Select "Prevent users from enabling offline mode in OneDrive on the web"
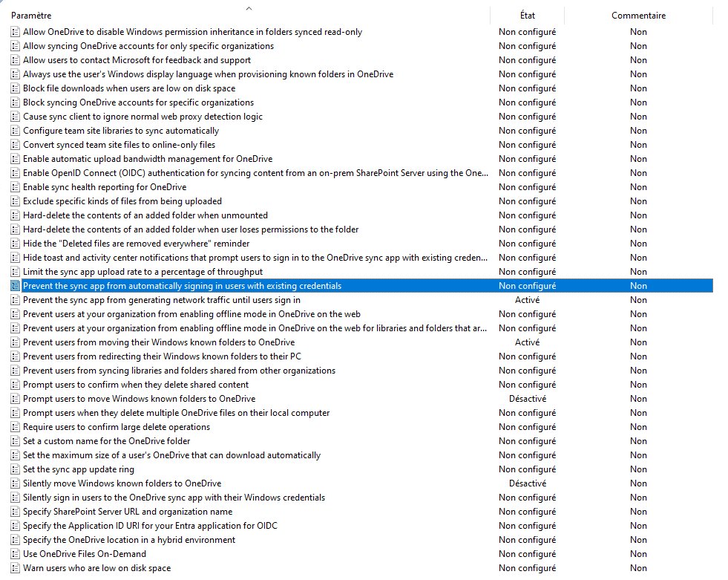This screenshot has height=580, width=728. 191,314
